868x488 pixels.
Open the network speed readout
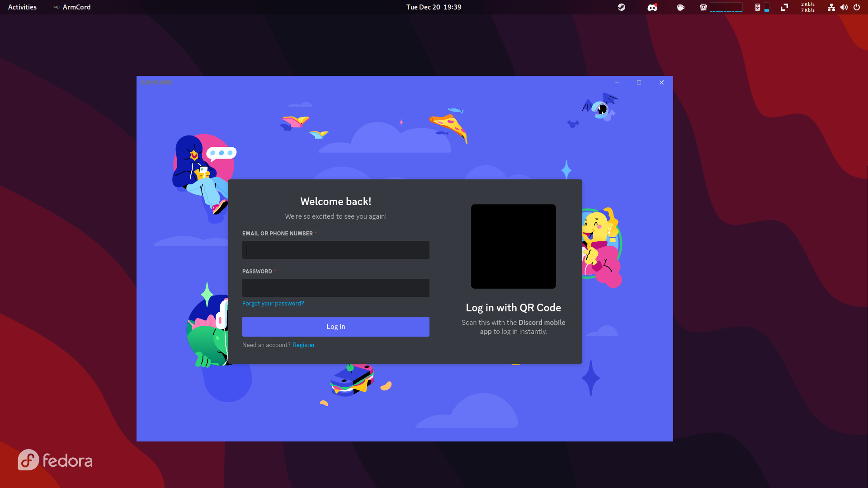(808, 7)
